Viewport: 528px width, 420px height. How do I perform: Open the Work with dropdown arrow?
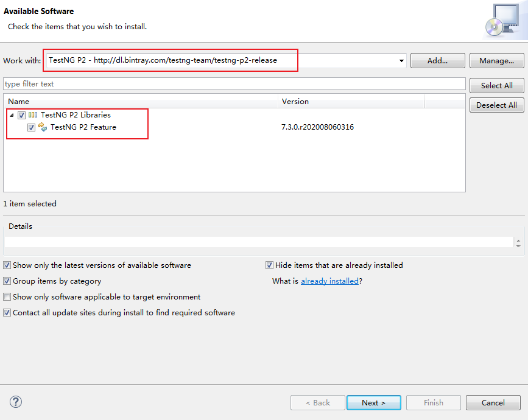click(x=401, y=61)
